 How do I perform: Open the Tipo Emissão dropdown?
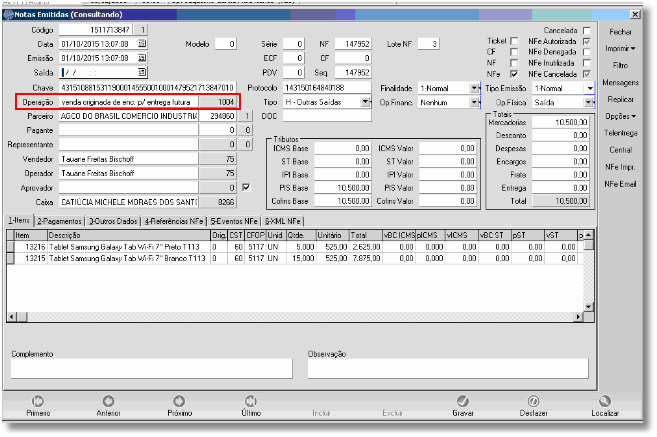pos(590,88)
